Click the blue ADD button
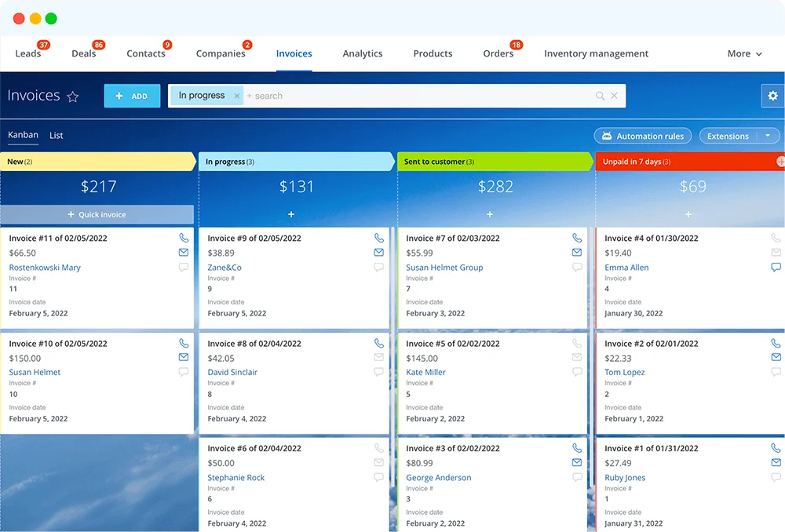Viewport: 785px width, 532px height. click(x=132, y=96)
